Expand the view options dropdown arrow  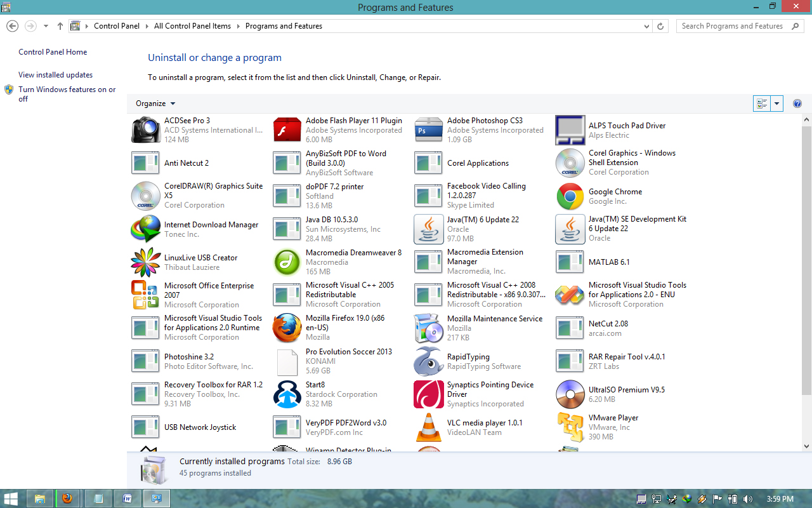point(777,104)
